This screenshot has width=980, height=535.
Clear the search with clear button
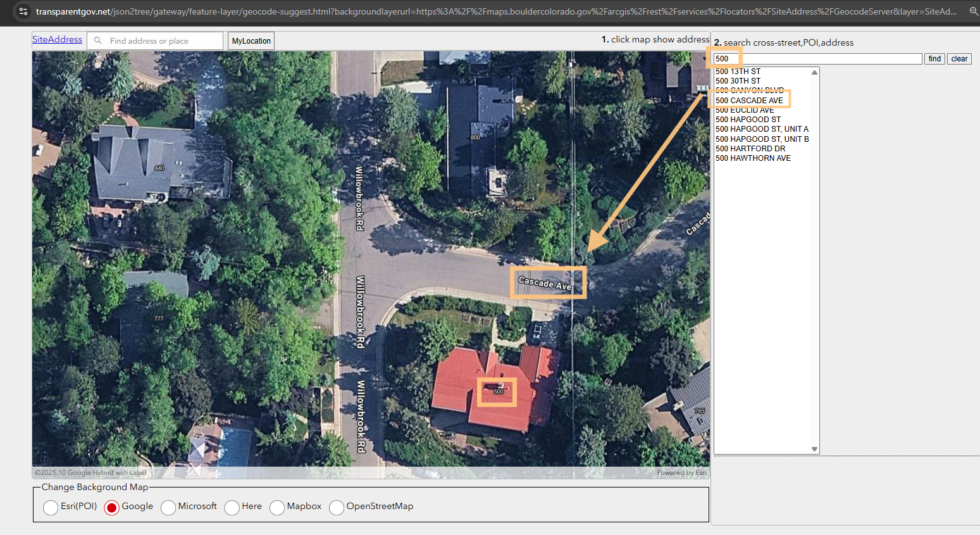tap(959, 59)
